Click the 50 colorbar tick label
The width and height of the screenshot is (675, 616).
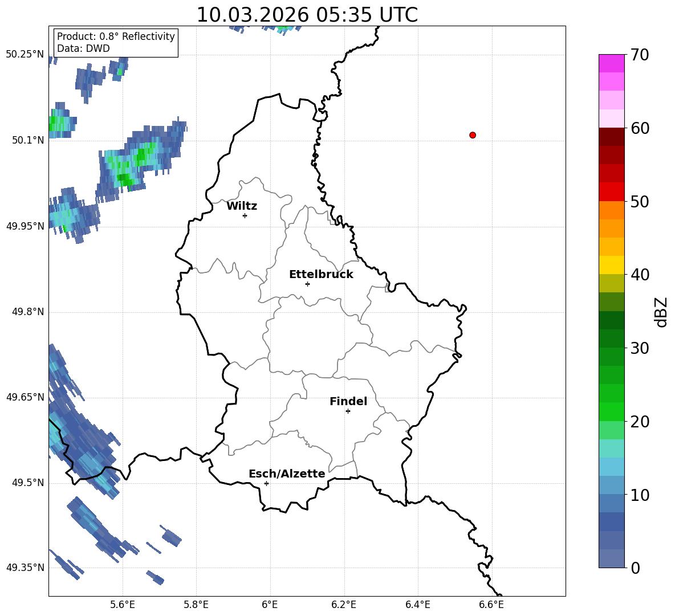pyautogui.click(x=640, y=201)
